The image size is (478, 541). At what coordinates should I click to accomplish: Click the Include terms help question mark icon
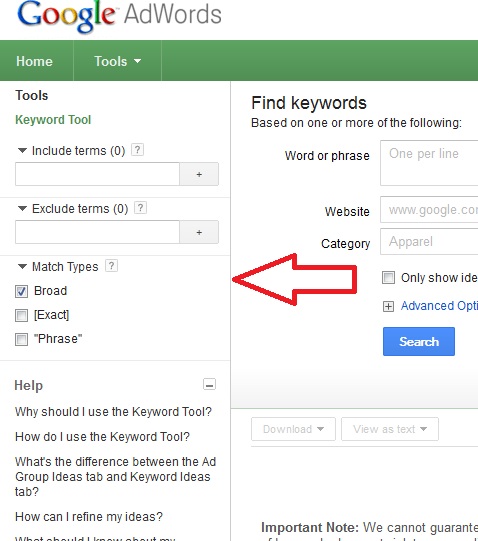[x=137, y=150]
